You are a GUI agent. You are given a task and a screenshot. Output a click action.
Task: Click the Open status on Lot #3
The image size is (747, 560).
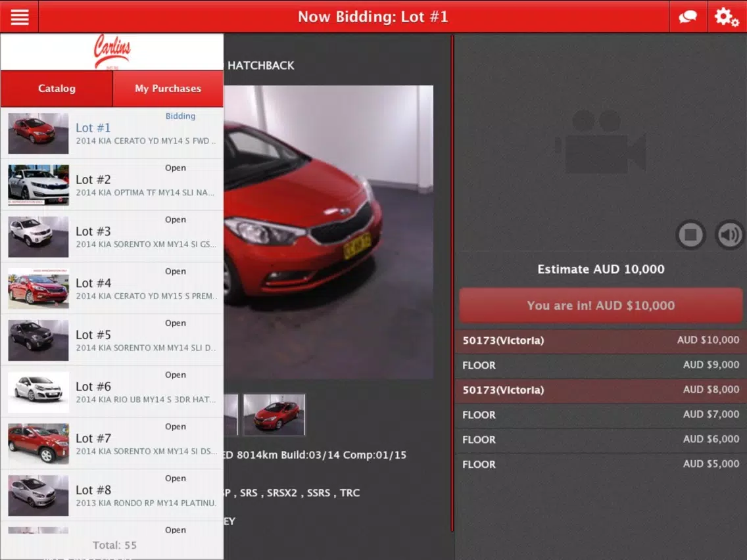(176, 220)
